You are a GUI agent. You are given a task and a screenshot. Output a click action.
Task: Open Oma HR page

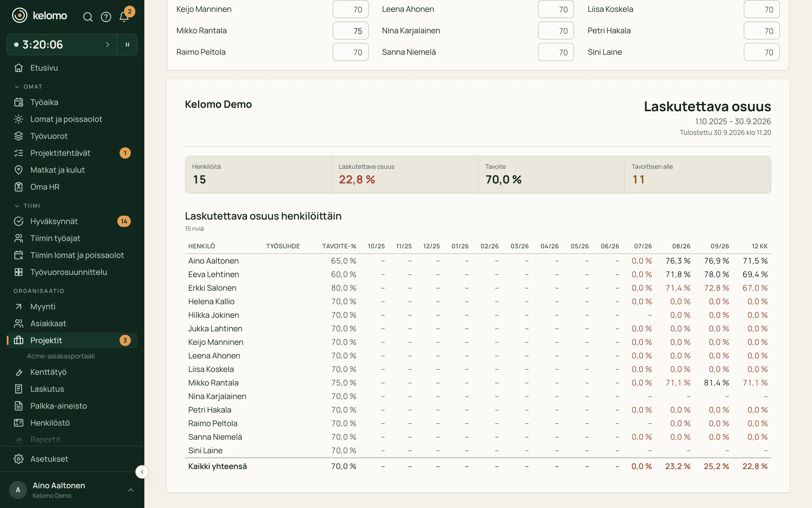pyautogui.click(x=72, y=187)
